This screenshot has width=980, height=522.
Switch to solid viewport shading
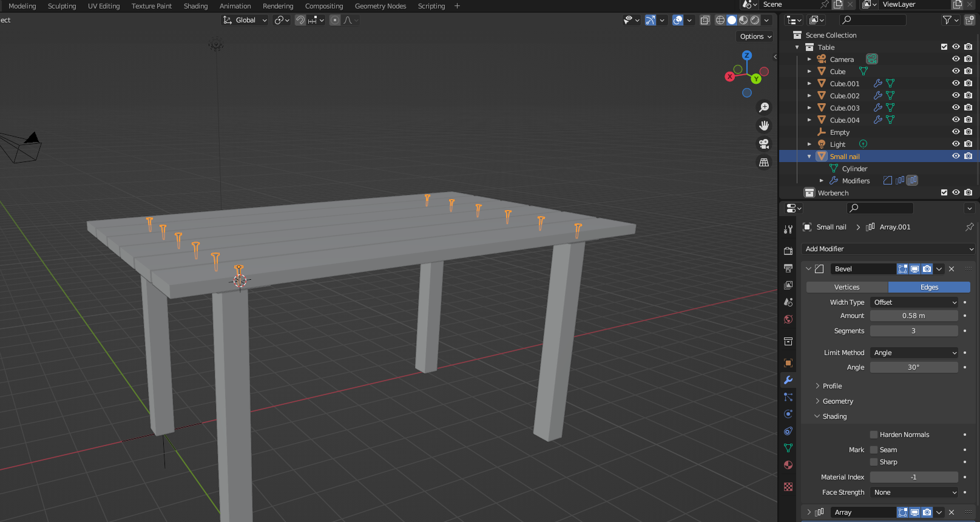(x=732, y=20)
